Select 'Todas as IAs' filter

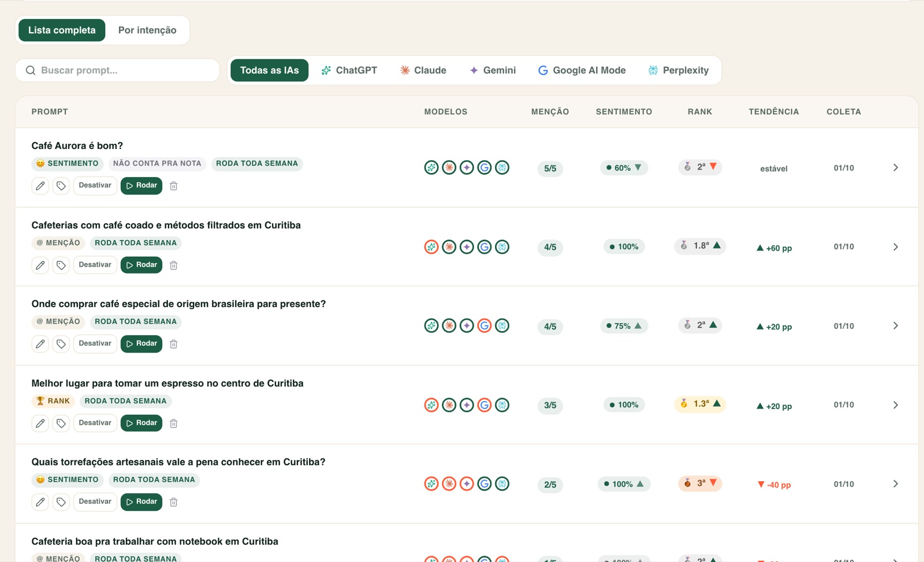pyautogui.click(x=270, y=70)
